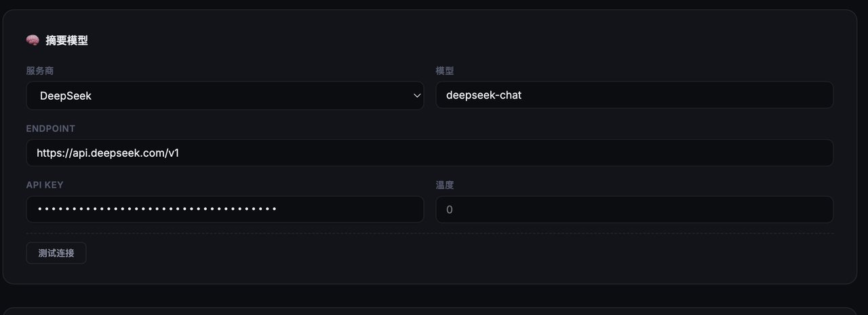This screenshot has width=868, height=315.
Task: Open the 服务商 provider dropdown
Action: 225,96
